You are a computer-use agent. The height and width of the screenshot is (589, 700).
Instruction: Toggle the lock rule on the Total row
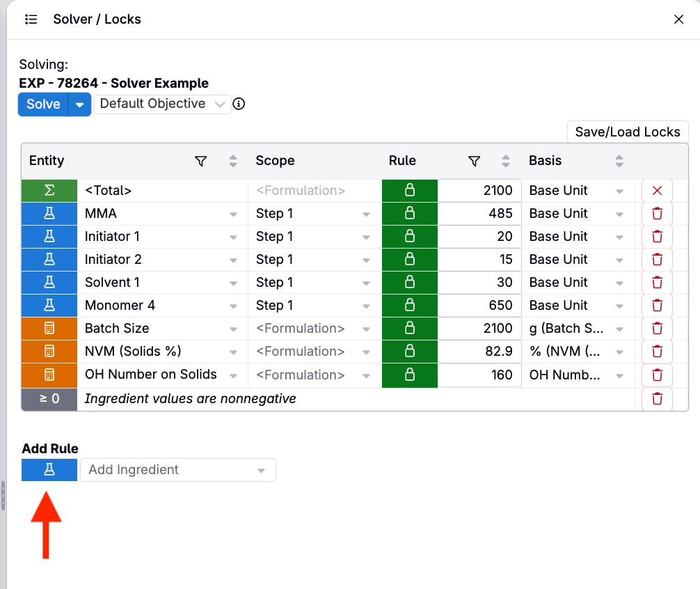409,191
